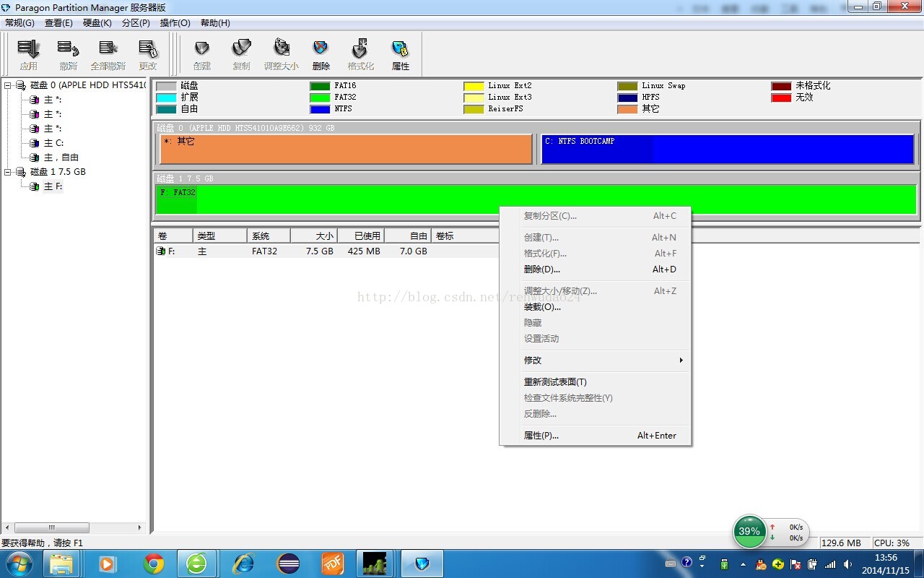Click the 其它 legend color swatch
Image resolution: width=924 pixels, height=578 pixels.
(x=627, y=109)
